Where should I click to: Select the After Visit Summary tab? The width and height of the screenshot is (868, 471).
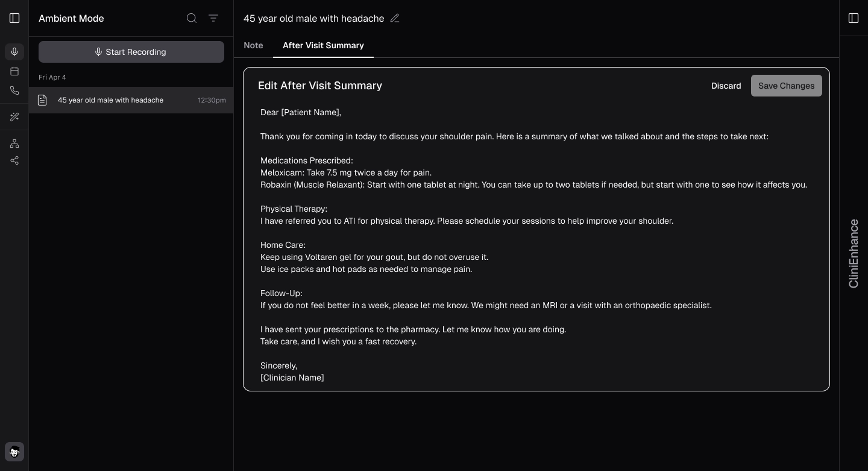tap(323, 45)
